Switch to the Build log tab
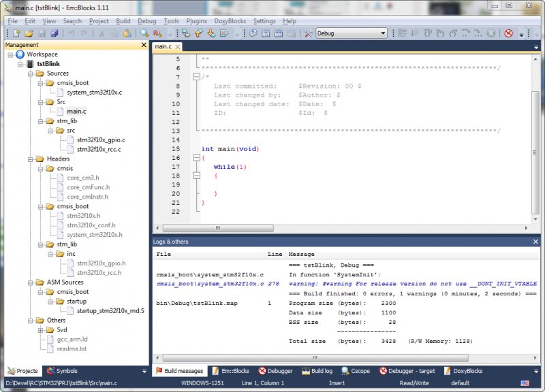The image size is (545, 392). coord(317,371)
